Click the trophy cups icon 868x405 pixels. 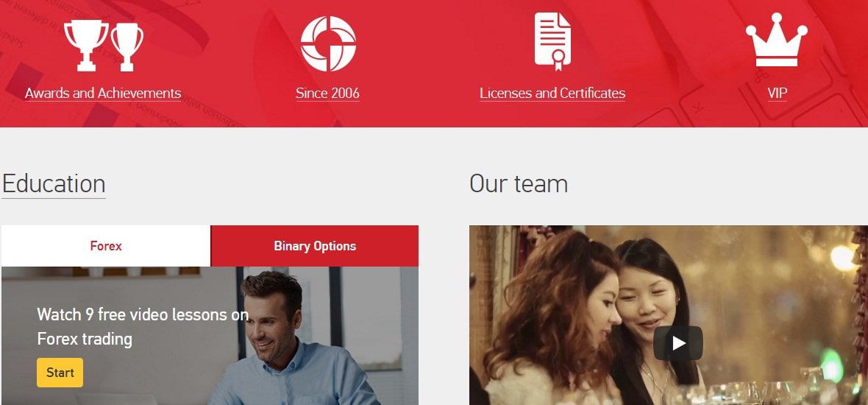pos(103,46)
